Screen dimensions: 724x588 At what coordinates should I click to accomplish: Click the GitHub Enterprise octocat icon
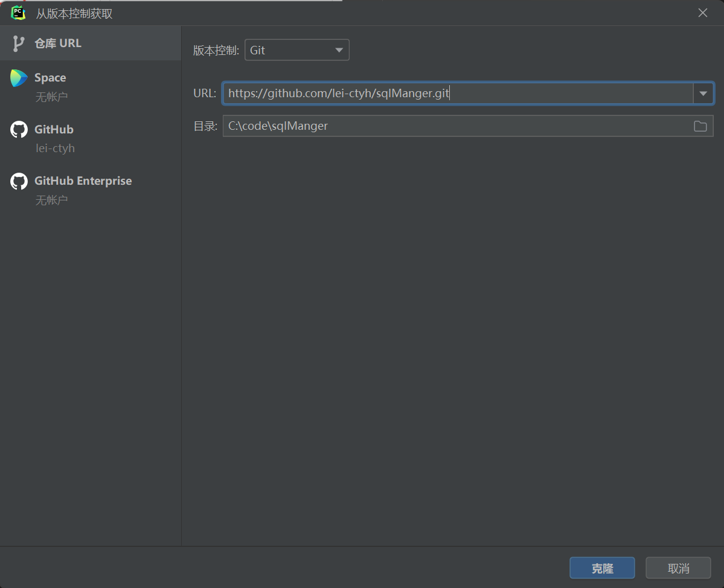[18, 181]
